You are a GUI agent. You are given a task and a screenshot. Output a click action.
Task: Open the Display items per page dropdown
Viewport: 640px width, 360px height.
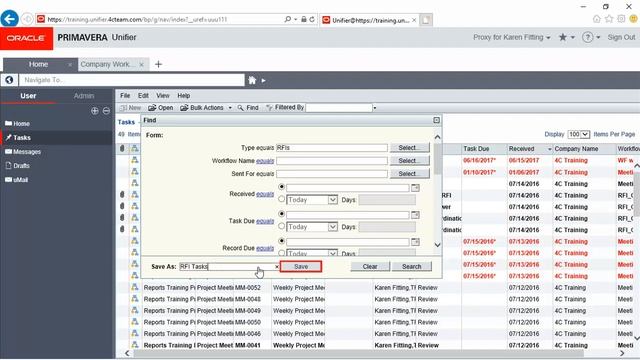pos(579,134)
